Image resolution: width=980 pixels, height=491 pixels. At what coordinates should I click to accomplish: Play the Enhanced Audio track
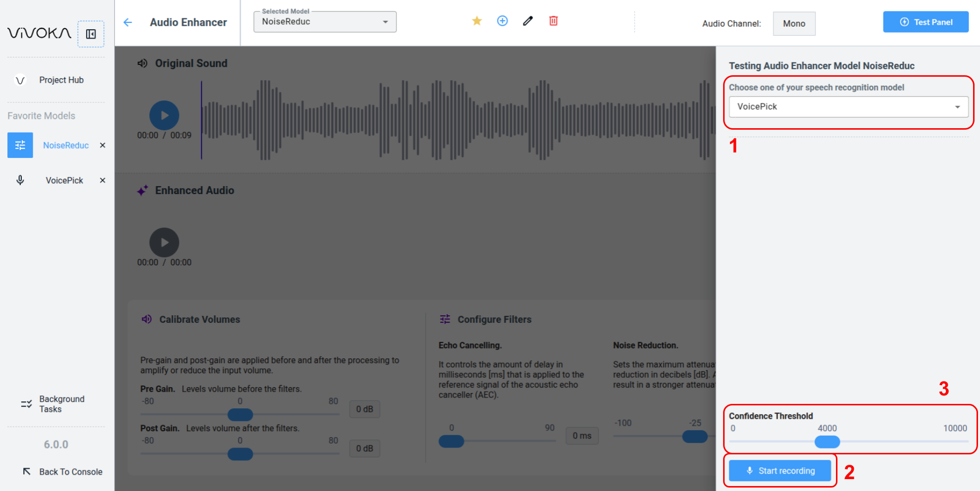pos(164,243)
